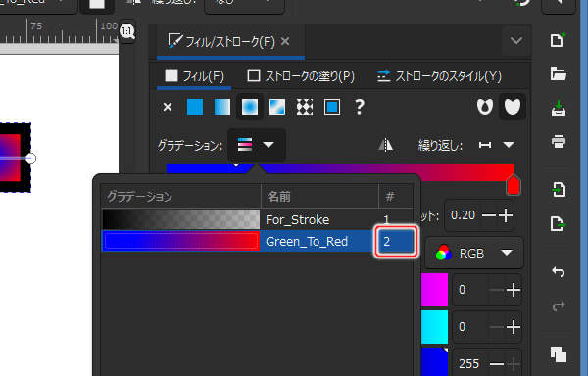Click the cyan color slider
This screenshot has height=376, width=588.
click(434, 327)
